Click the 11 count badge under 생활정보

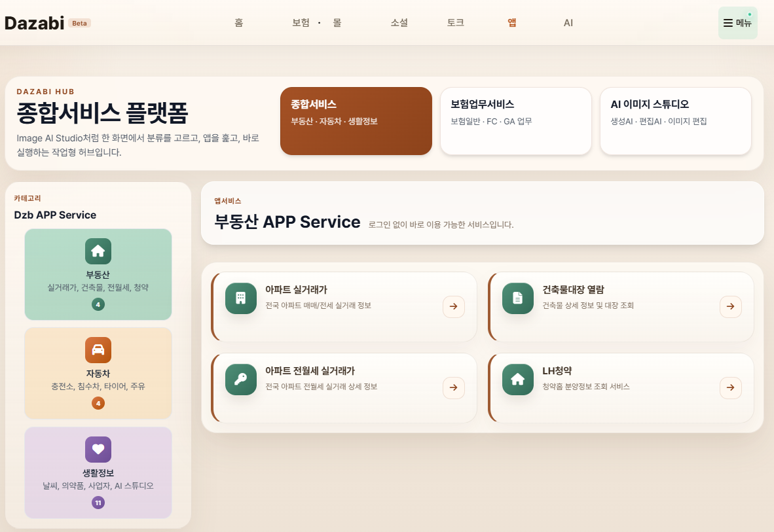[x=98, y=503]
